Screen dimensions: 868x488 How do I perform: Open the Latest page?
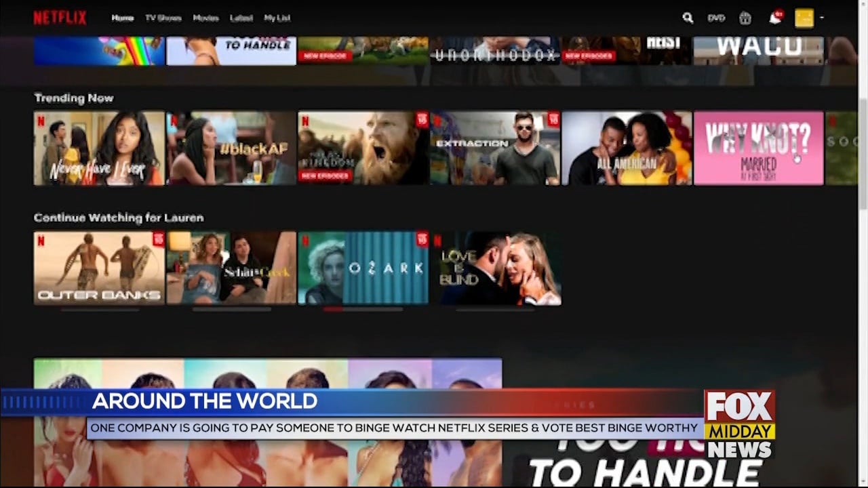click(x=241, y=18)
